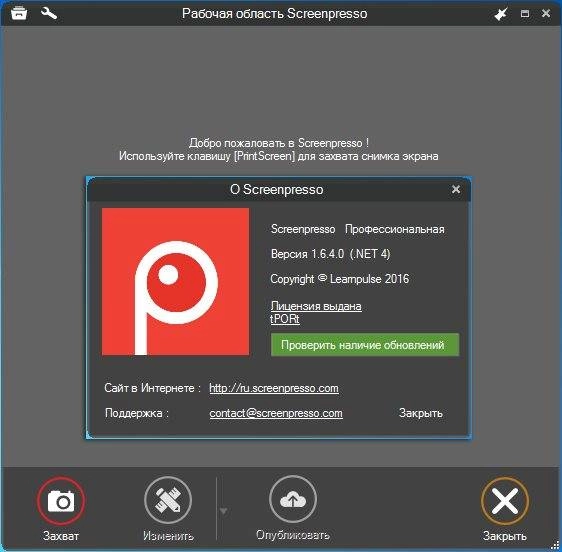Open the http://ru.screenpresso.com website link
This screenshot has width=562, height=552.
point(274,388)
